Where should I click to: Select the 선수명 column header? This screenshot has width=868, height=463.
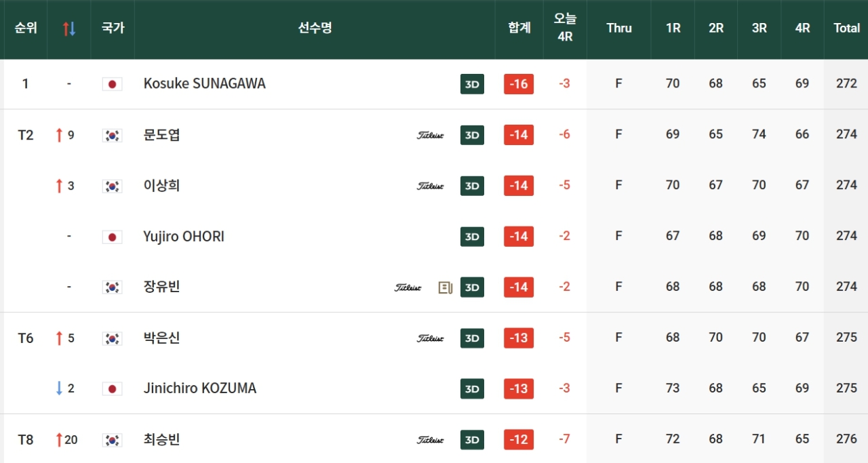coord(315,28)
